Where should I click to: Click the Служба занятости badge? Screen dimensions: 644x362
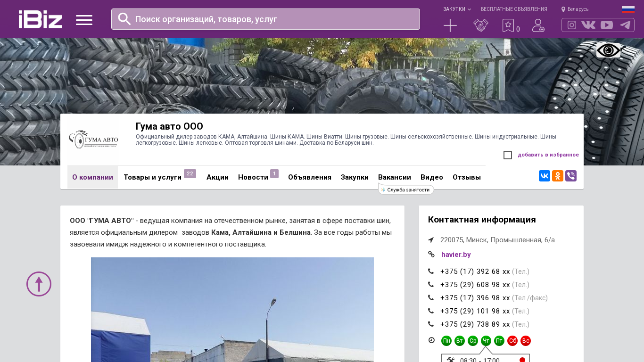tap(406, 189)
